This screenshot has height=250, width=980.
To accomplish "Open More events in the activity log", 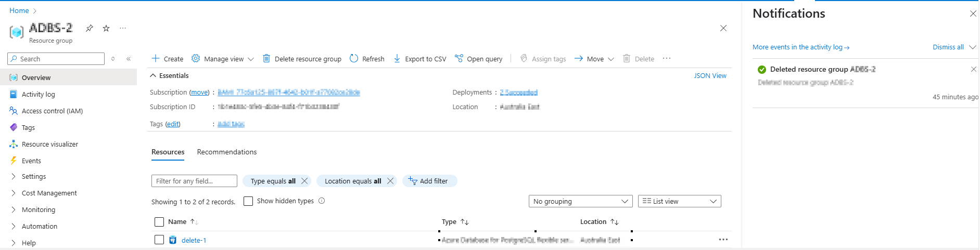I will [801, 47].
